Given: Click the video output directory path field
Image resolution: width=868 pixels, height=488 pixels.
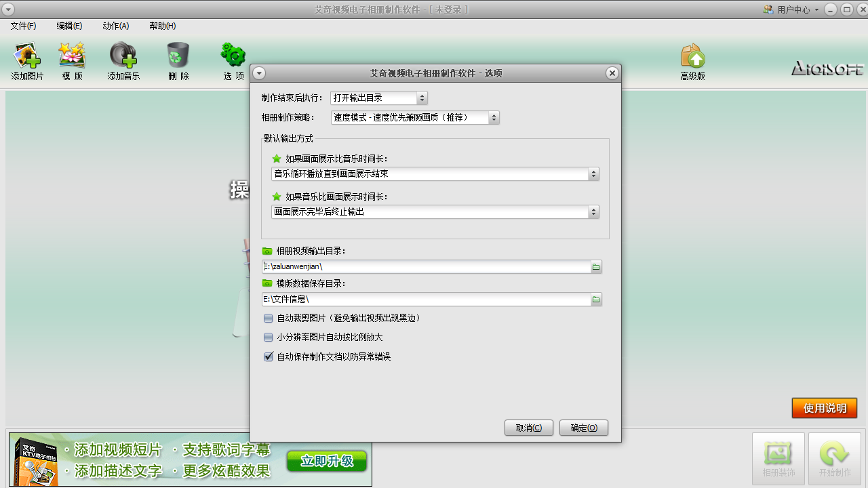Looking at the screenshot, I should 420,266.
